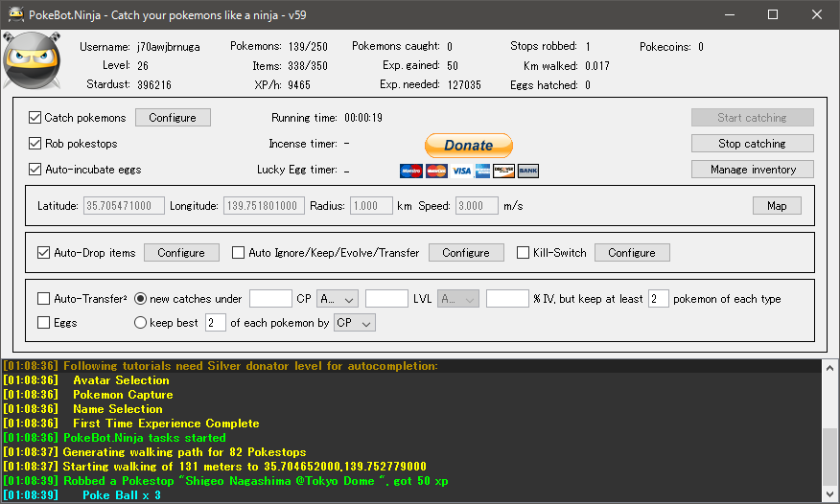The height and width of the screenshot is (504, 840).
Task: Enable the Auto-Transfer checkbox
Action: pos(43,299)
